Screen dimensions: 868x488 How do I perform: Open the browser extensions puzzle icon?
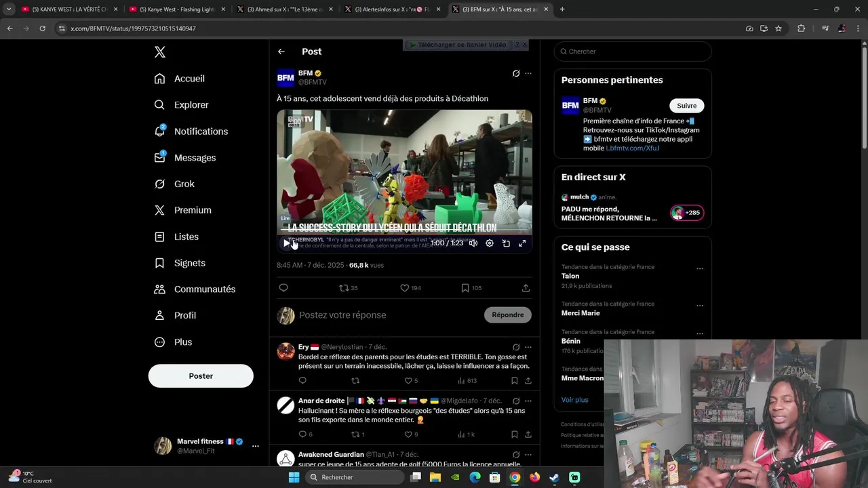coord(802,28)
